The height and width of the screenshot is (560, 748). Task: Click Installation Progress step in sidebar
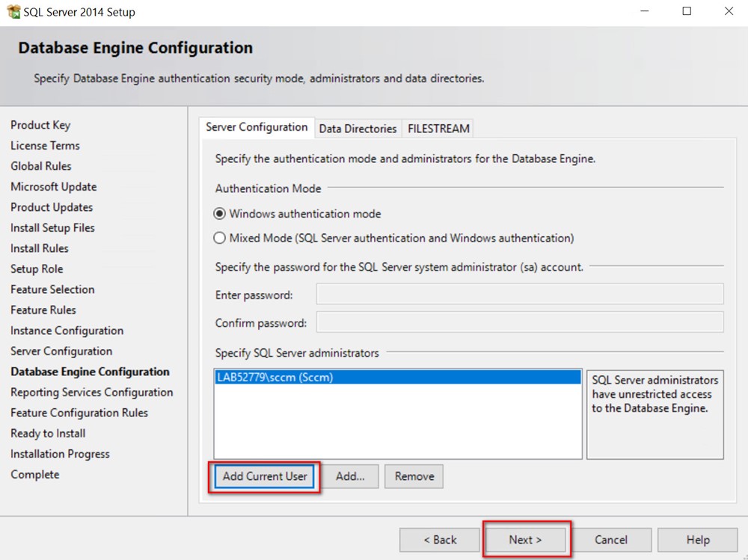click(60, 454)
